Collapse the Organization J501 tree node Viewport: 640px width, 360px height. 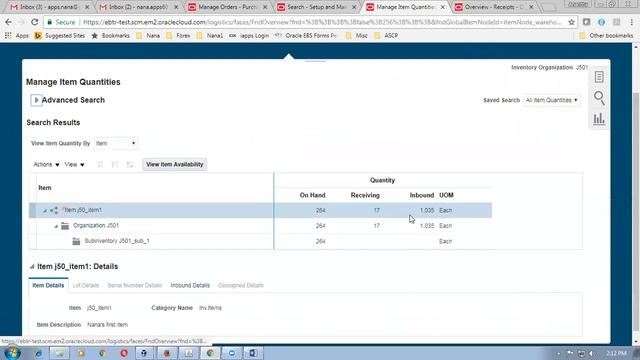56,226
